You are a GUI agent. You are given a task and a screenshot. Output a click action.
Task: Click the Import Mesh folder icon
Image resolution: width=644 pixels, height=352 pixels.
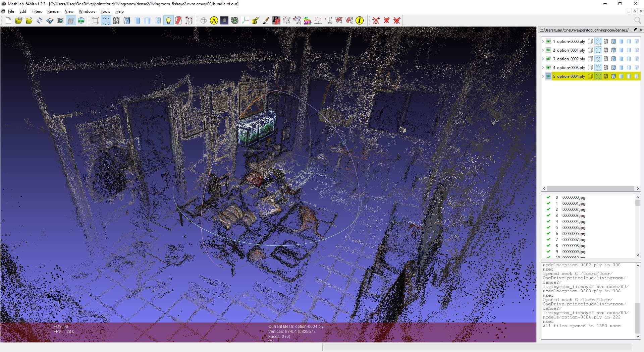[x=29, y=21]
